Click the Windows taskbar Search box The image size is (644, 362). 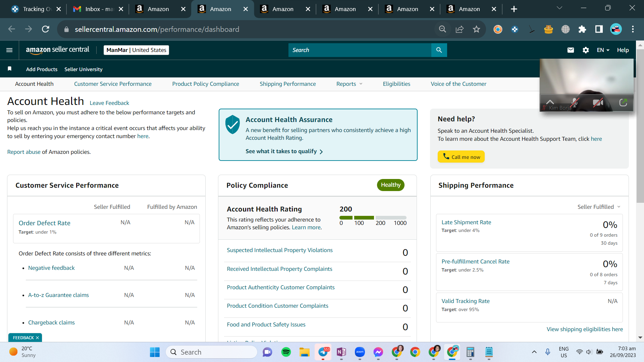[211, 352]
